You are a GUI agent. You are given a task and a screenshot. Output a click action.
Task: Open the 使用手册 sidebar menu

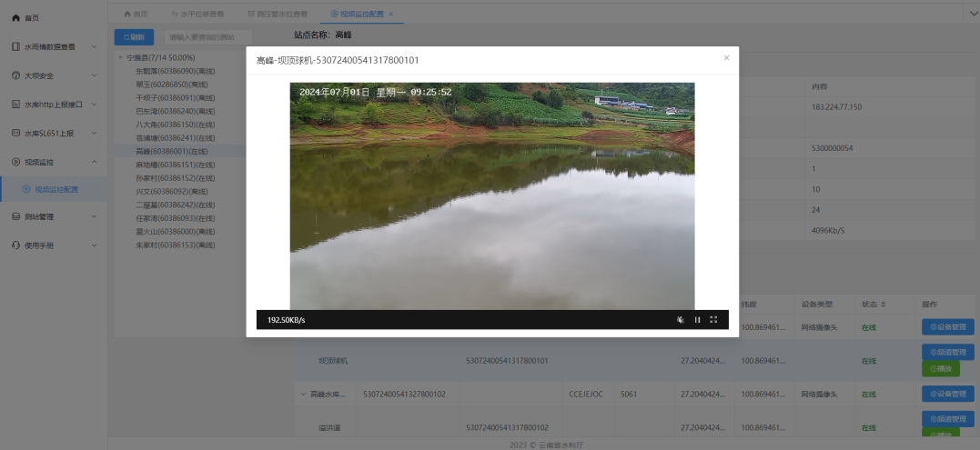coord(54,245)
